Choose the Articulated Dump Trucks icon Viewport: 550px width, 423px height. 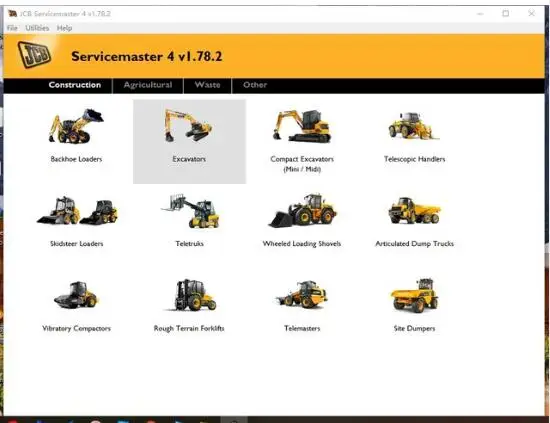point(414,210)
